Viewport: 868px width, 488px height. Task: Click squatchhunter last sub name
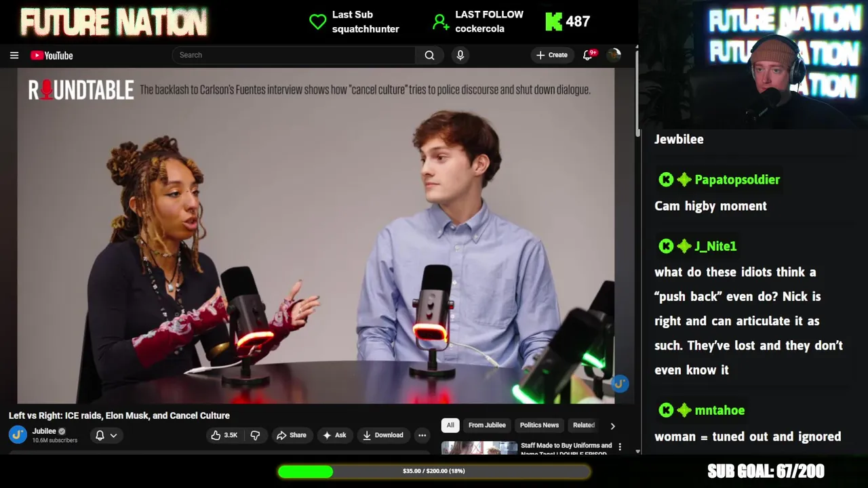(366, 29)
